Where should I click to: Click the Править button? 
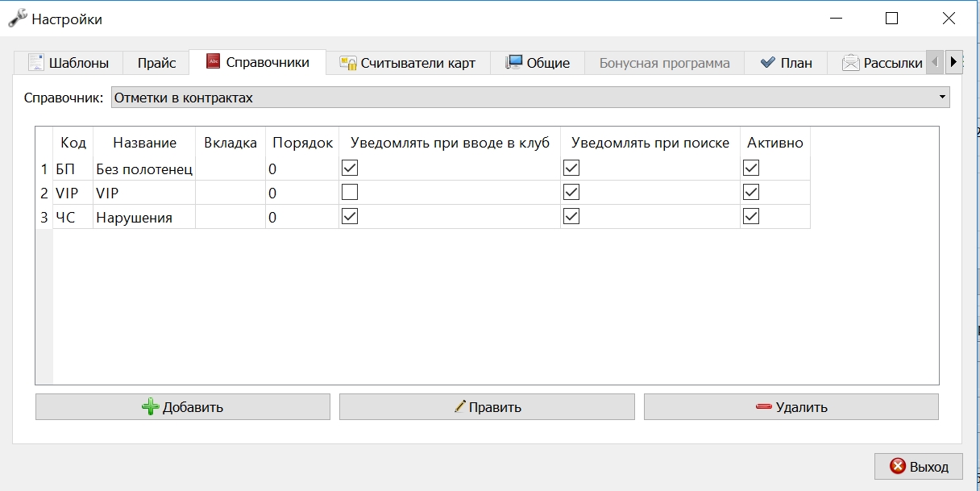pyautogui.click(x=487, y=407)
